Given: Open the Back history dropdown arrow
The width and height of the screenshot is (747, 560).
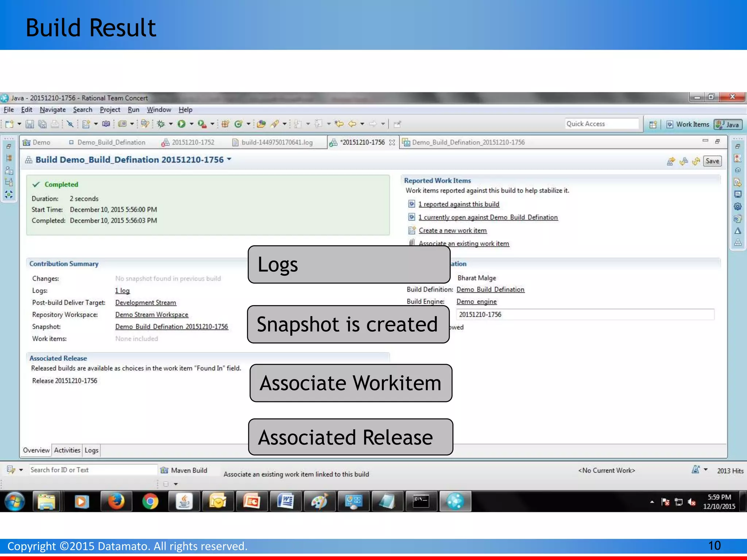Looking at the screenshot, I should [x=362, y=124].
